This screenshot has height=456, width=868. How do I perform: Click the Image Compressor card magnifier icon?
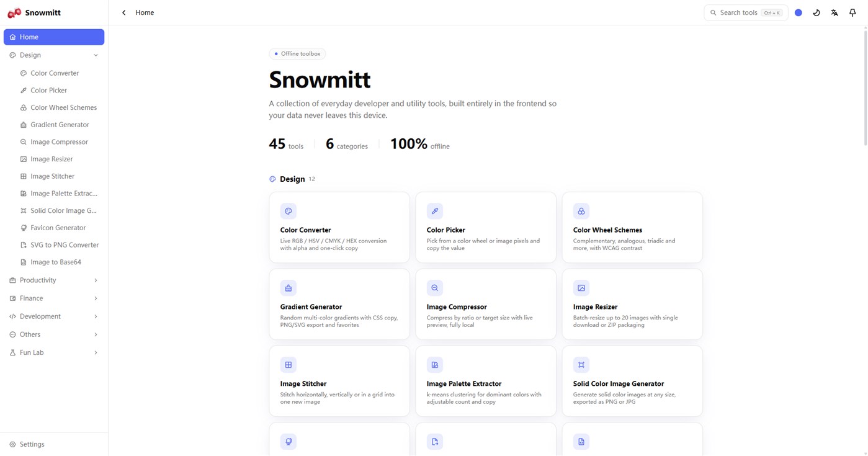(435, 288)
